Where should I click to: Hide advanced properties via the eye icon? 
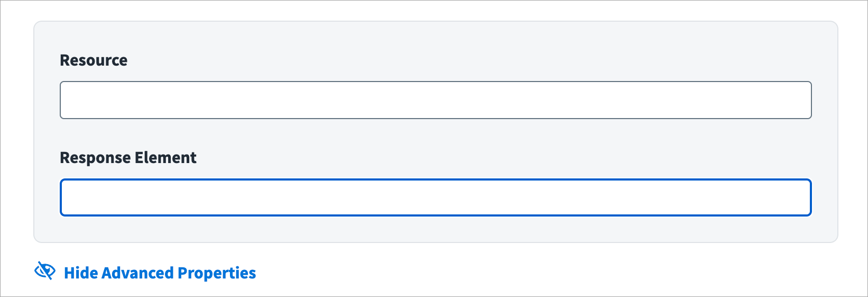point(44,271)
